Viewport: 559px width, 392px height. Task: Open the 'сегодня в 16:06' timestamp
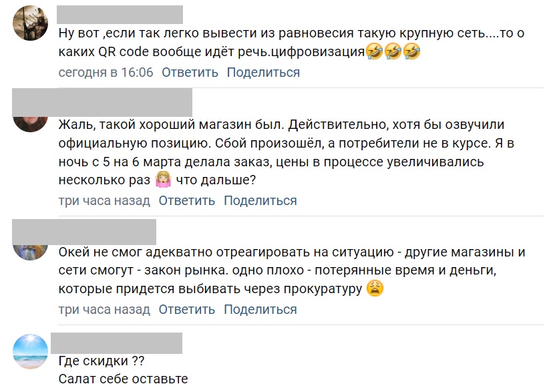click(106, 72)
